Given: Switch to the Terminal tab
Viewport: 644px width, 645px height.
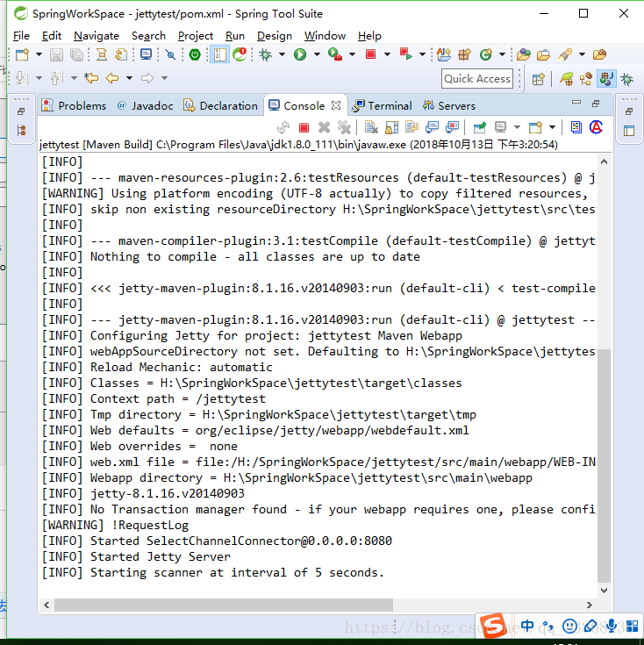Looking at the screenshot, I should click(382, 105).
